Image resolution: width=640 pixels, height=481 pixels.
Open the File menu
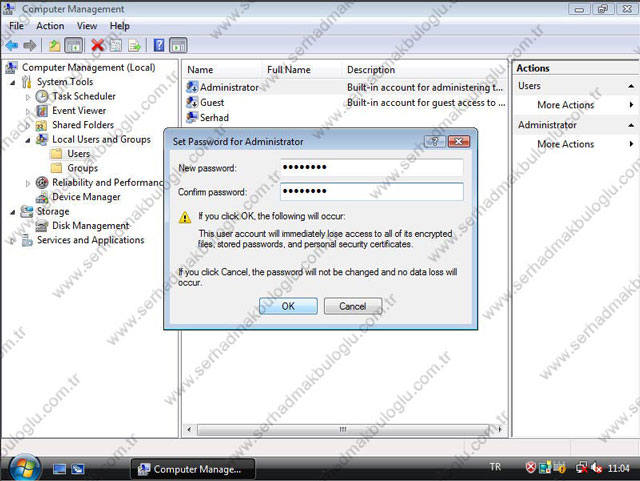coord(16,26)
